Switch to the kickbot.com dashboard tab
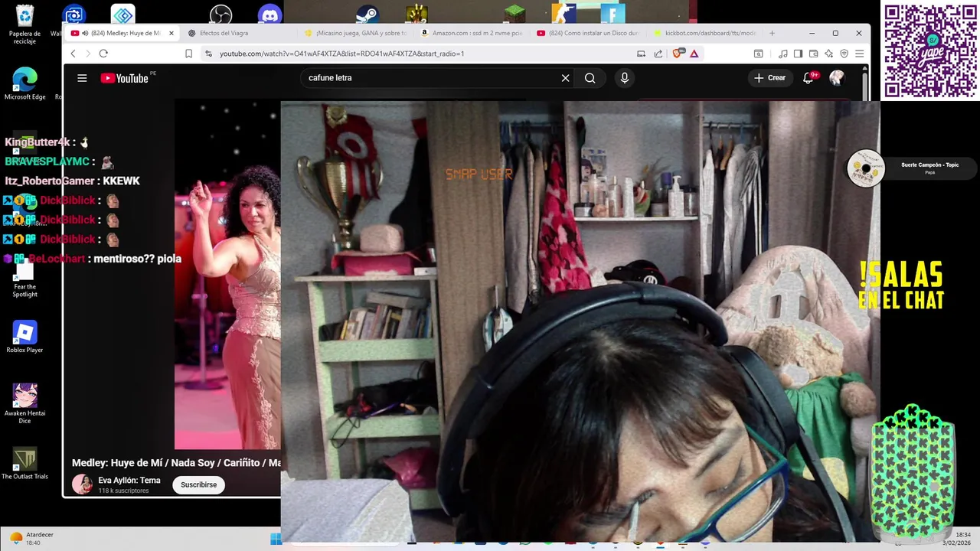 pos(704,33)
